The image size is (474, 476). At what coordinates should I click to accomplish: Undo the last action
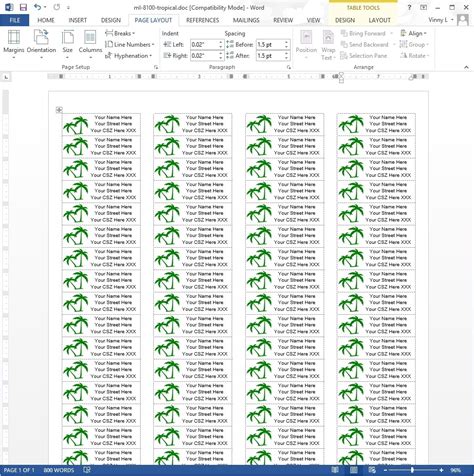[x=38, y=7]
